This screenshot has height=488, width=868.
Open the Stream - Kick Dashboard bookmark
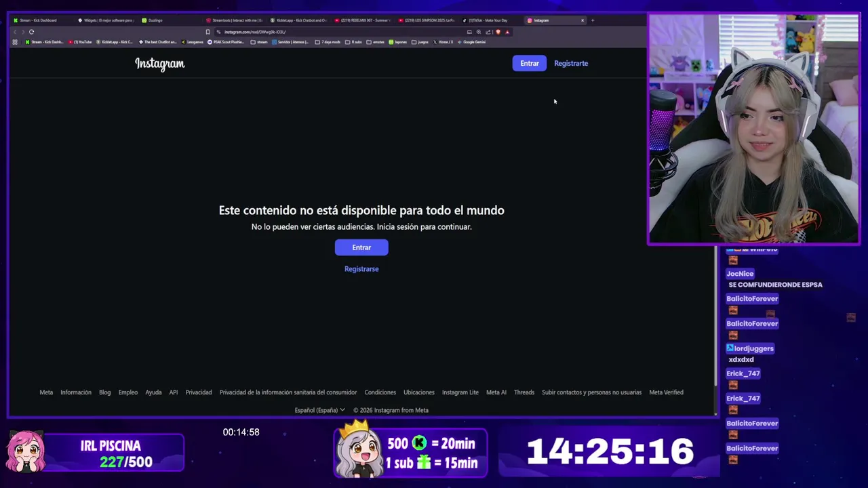click(44, 42)
